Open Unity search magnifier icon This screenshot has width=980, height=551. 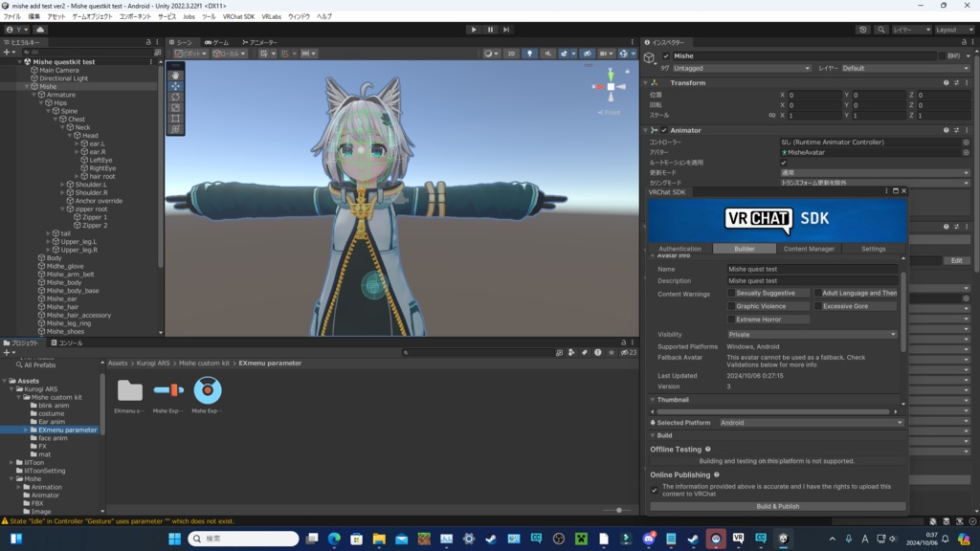point(880,30)
